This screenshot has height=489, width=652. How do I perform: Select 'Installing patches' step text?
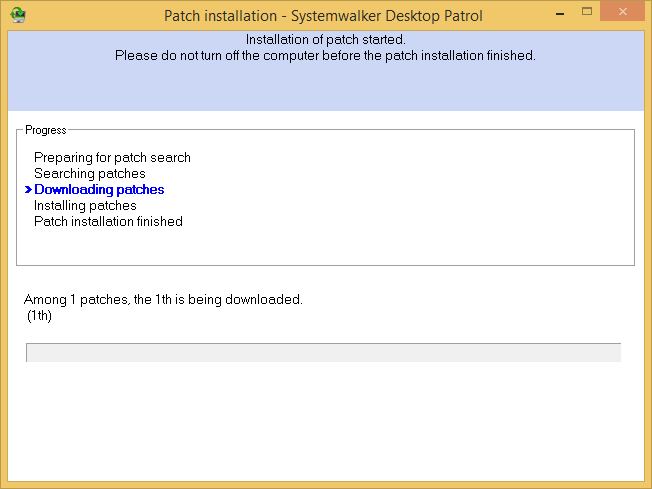[85, 205]
